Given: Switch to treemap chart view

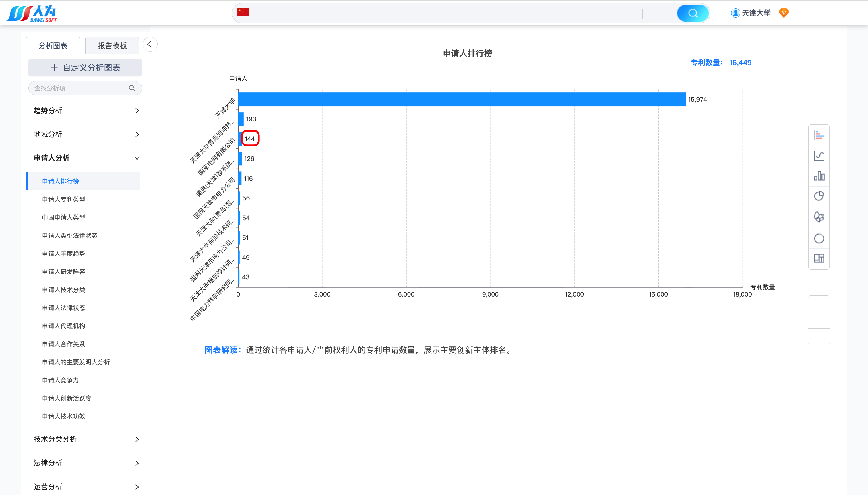Looking at the screenshot, I should pyautogui.click(x=819, y=258).
